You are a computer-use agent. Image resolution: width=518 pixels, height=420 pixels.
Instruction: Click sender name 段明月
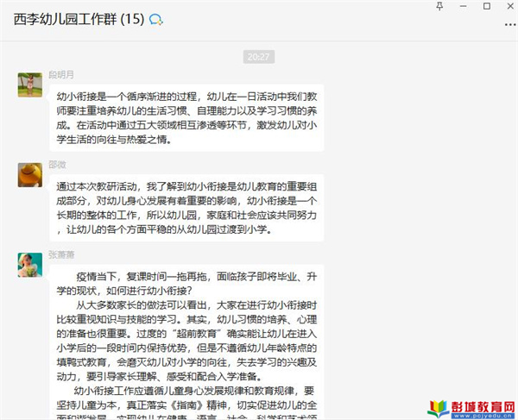coord(61,74)
